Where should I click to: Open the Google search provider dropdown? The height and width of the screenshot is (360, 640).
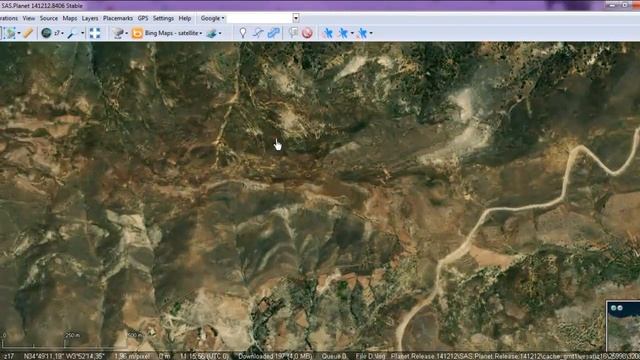click(212, 18)
